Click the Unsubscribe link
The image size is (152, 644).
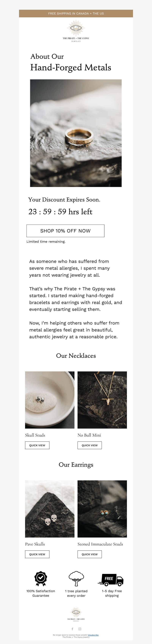point(93,635)
